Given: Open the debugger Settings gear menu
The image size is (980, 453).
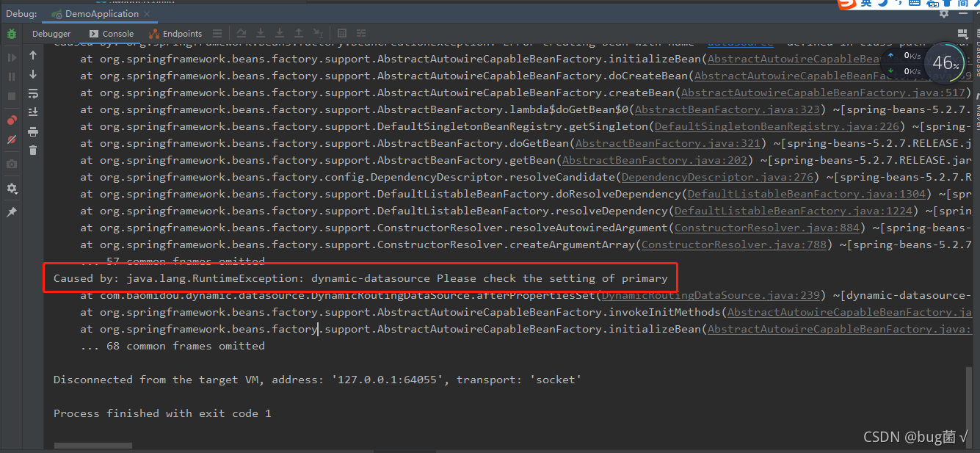Looking at the screenshot, I should pos(10,186).
